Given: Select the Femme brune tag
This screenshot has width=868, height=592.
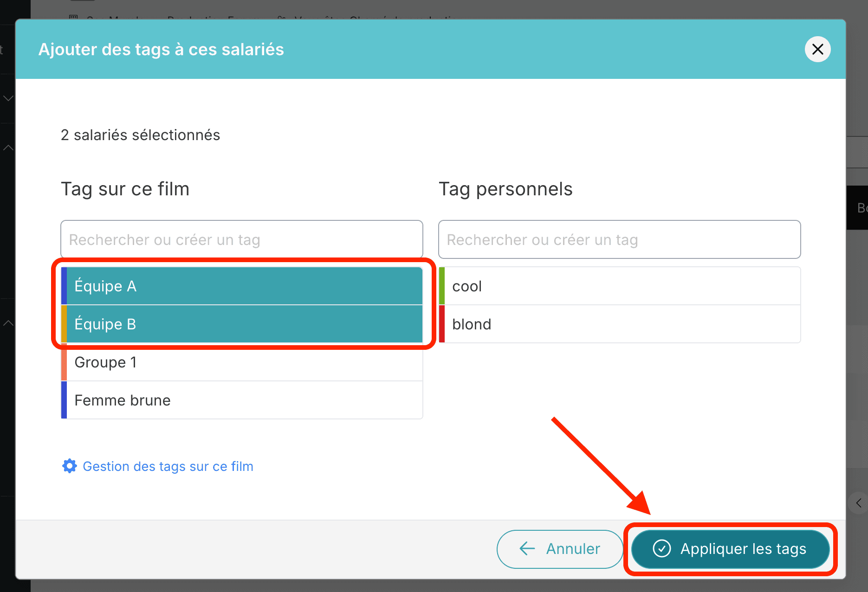Looking at the screenshot, I should (242, 400).
